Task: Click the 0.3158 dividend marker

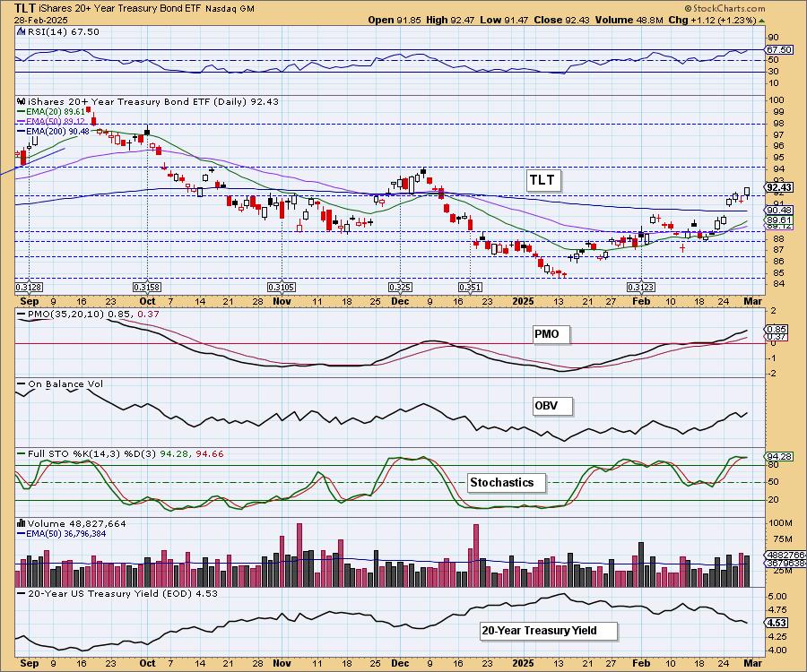Action: click(147, 287)
